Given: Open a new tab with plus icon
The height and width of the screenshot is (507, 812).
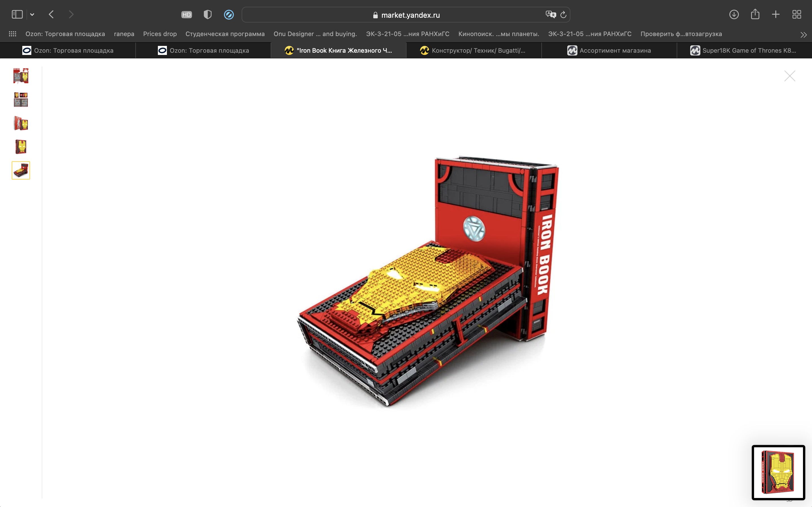Looking at the screenshot, I should click(776, 14).
